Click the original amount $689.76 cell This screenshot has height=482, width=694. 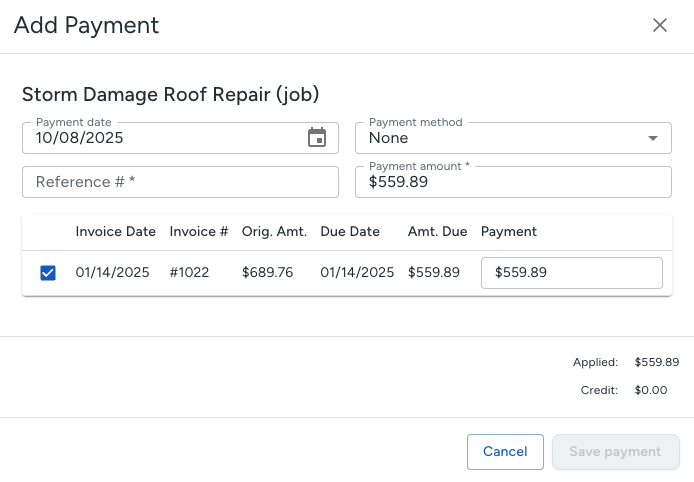click(267, 273)
